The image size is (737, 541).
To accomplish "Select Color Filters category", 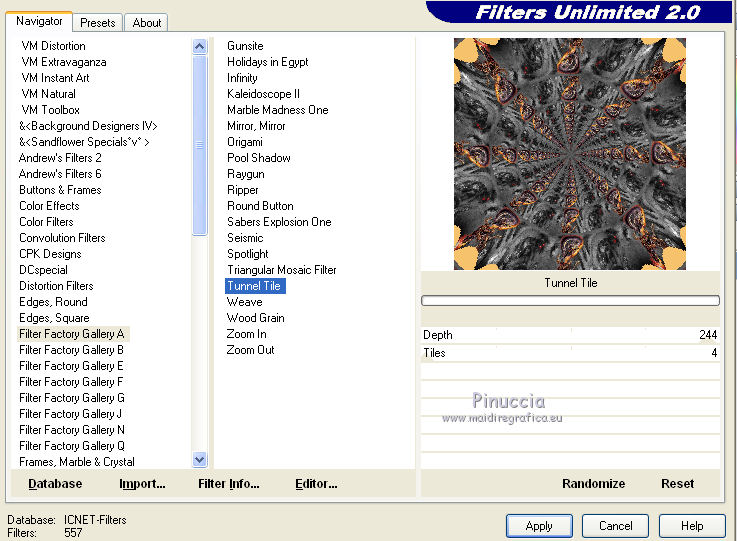I will point(46,222).
